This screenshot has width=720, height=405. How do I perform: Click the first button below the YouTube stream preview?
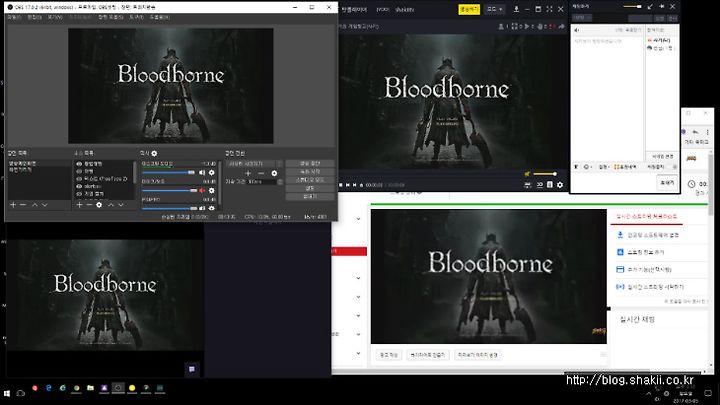[389, 355]
